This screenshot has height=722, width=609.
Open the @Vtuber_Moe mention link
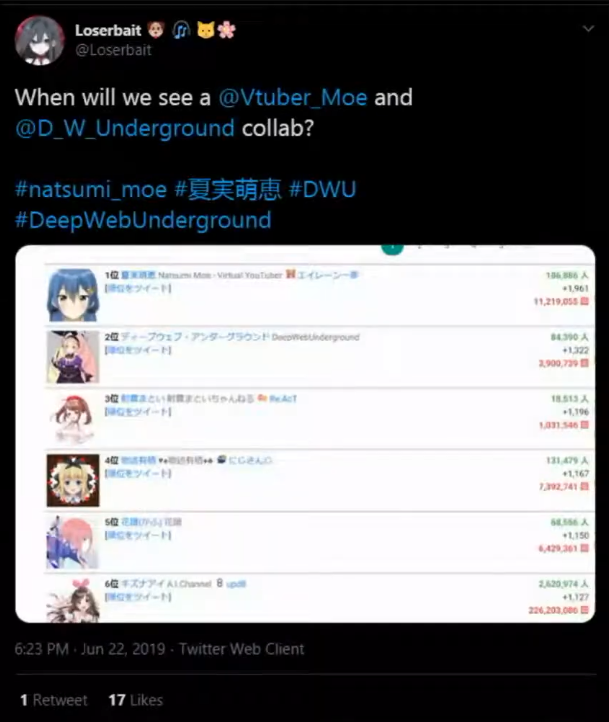[293, 98]
